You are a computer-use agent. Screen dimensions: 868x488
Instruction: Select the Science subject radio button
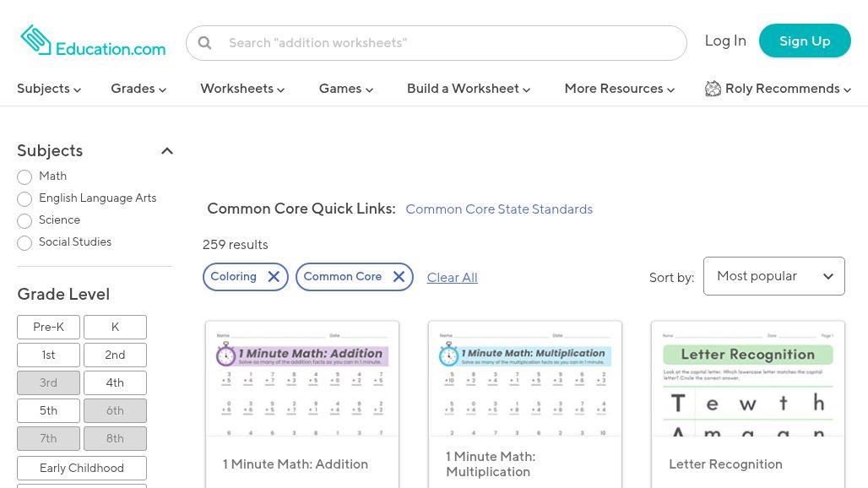point(24,221)
